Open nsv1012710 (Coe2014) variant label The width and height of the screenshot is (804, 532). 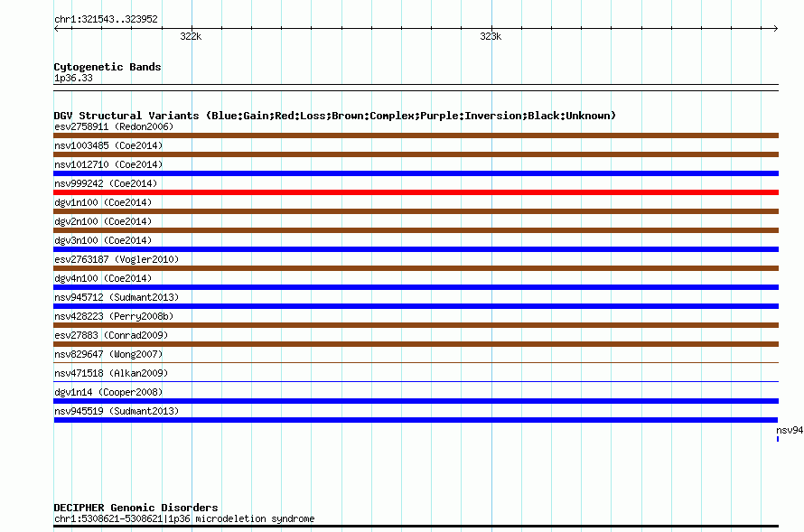[x=108, y=164]
